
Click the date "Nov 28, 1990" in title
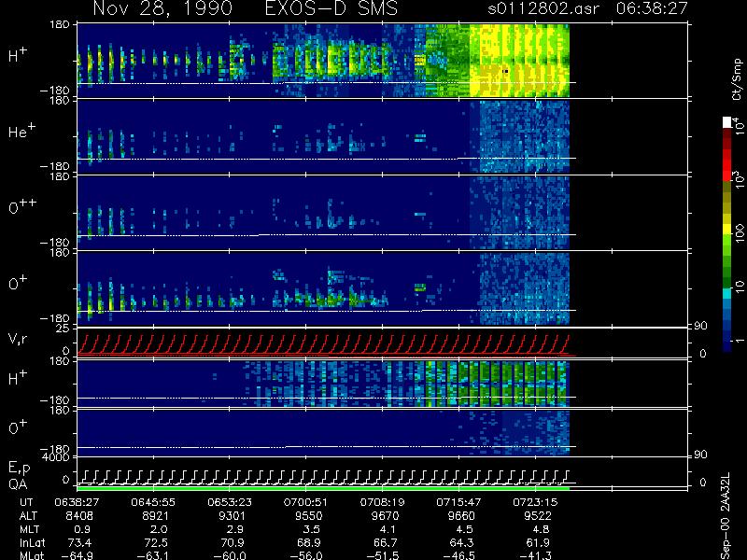point(162,8)
